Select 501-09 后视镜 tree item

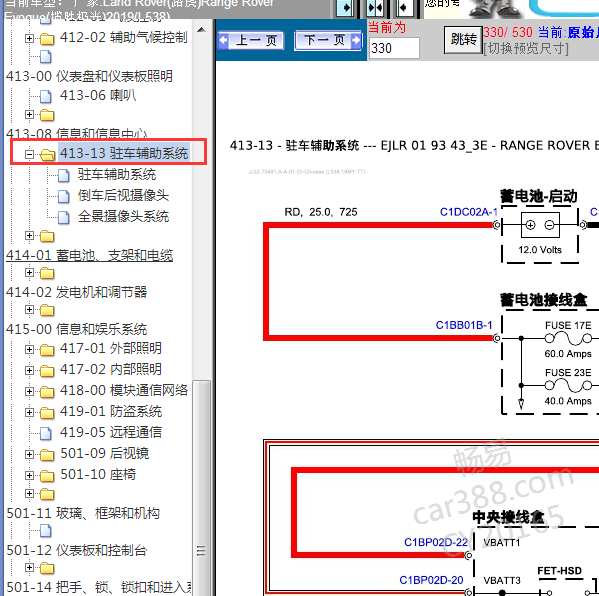104,453
